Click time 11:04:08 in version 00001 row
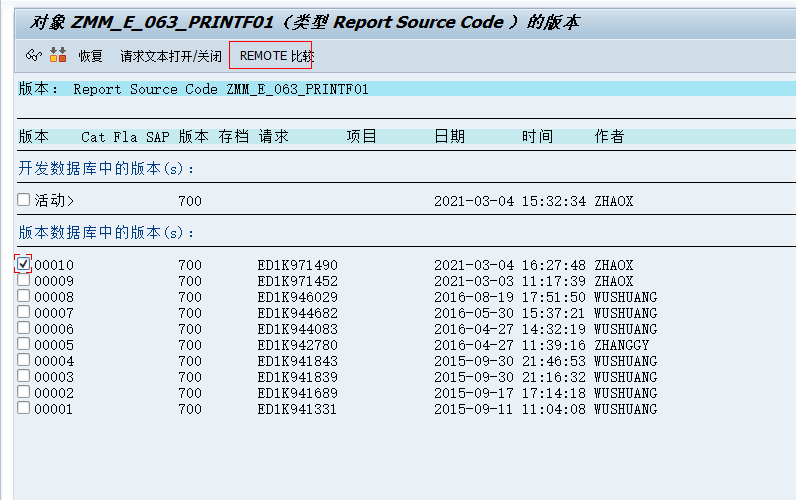This screenshot has height=500, width=796. pos(554,409)
